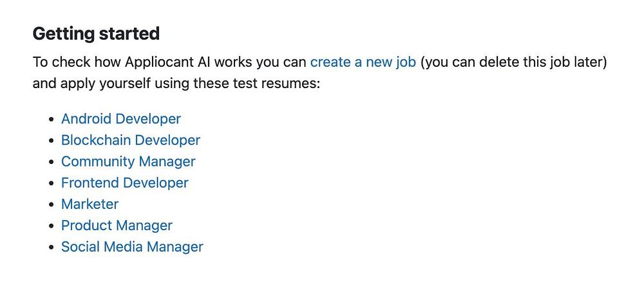
Task: Open the Blockchain Developer test resume
Action: pos(131,140)
